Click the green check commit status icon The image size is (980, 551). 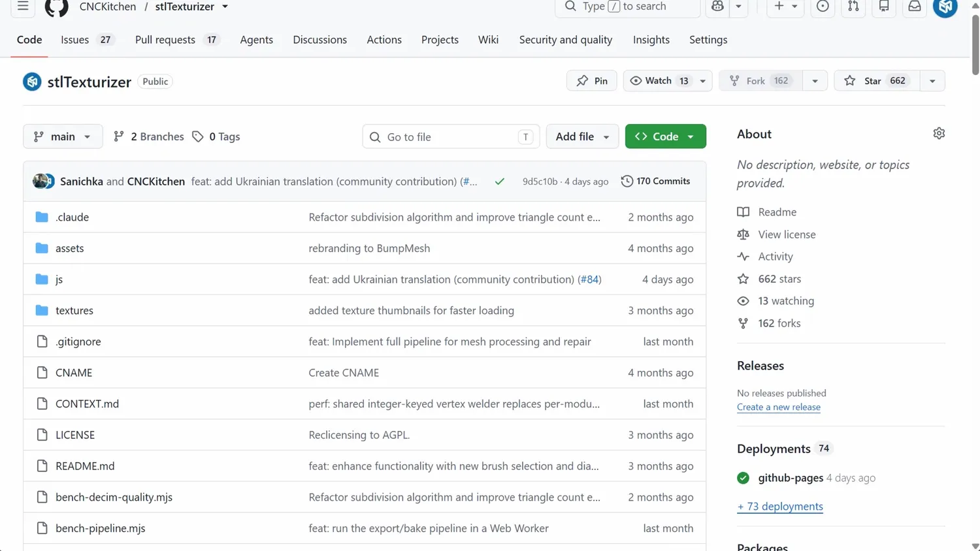click(500, 181)
